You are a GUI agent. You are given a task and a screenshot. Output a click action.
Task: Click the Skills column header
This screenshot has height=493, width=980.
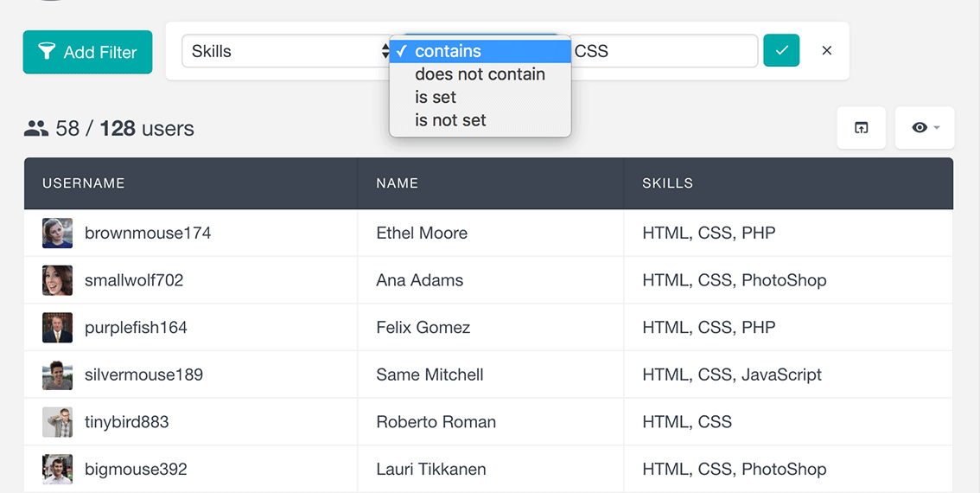[x=667, y=183]
